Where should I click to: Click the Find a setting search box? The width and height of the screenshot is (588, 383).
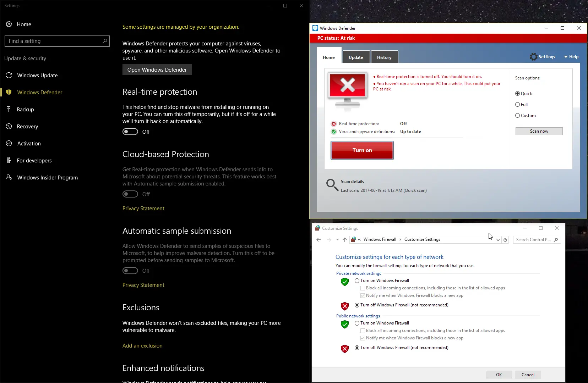(x=57, y=41)
